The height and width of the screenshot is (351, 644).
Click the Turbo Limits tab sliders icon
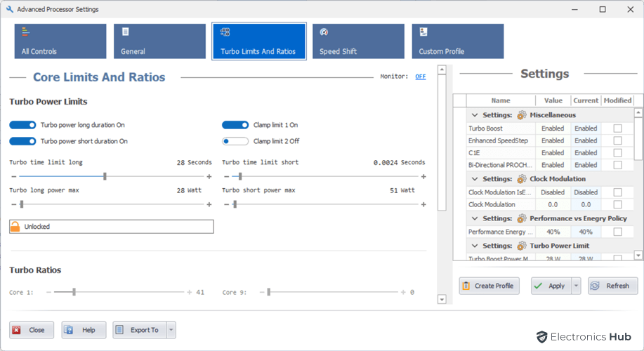[x=225, y=32]
